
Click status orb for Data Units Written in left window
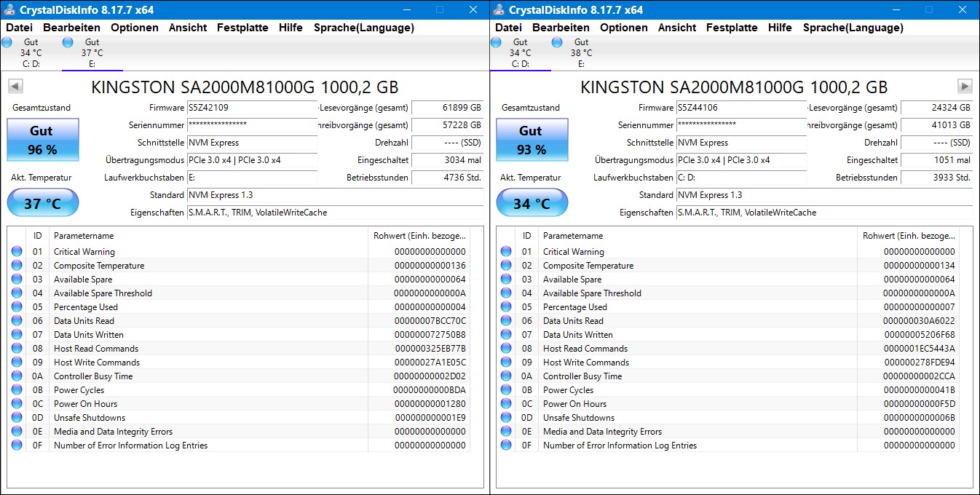[17, 335]
